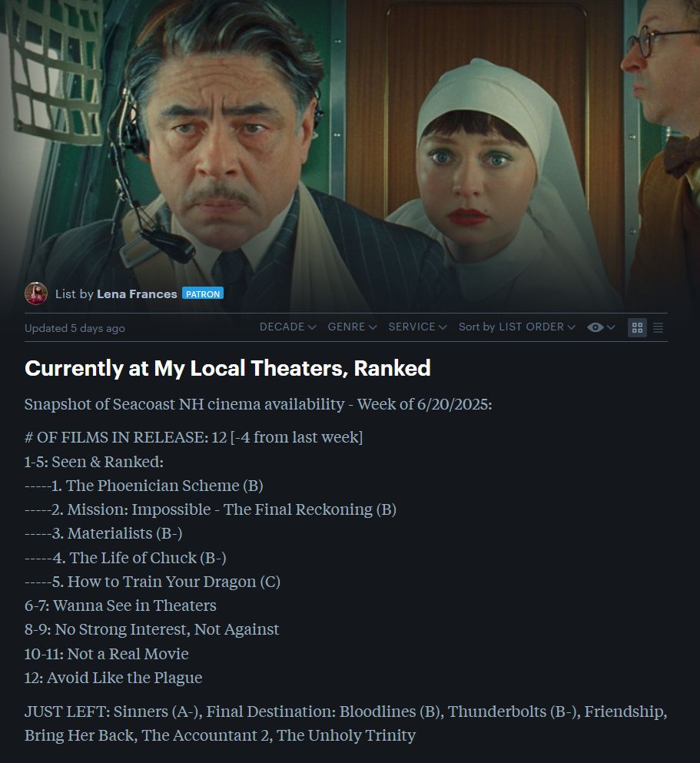This screenshot has width=700, height=763.
Task: Toggle the eye visibility filter
Action: [595, 327]
